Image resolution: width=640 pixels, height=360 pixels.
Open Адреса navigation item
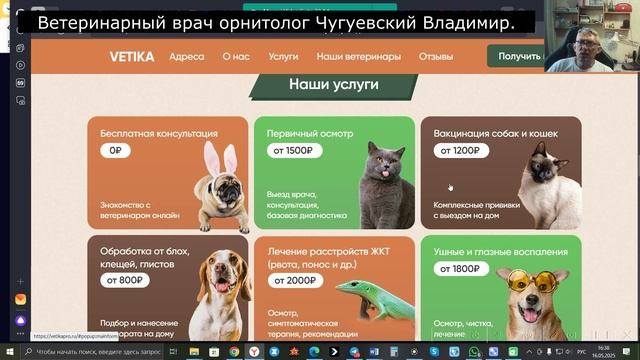[187, 57]
